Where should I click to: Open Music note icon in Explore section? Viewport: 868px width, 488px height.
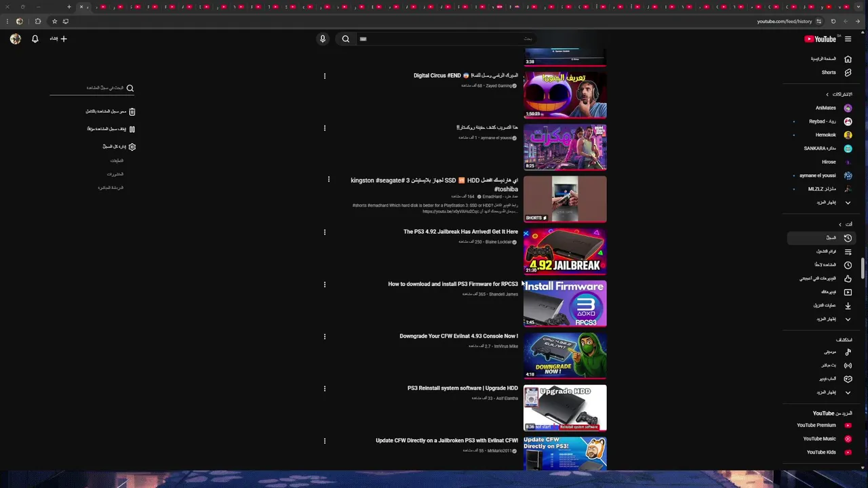click(x=848, y=352)
